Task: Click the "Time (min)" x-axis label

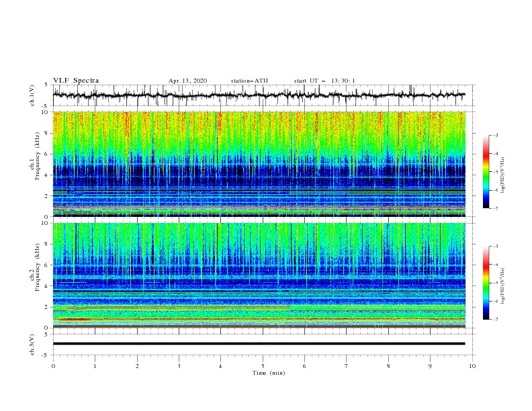Action: click(269, 373)
